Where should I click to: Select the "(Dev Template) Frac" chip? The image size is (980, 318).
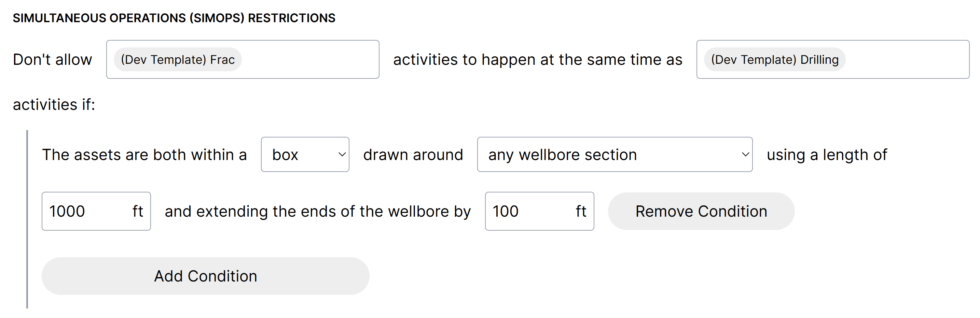click(177, 60)
